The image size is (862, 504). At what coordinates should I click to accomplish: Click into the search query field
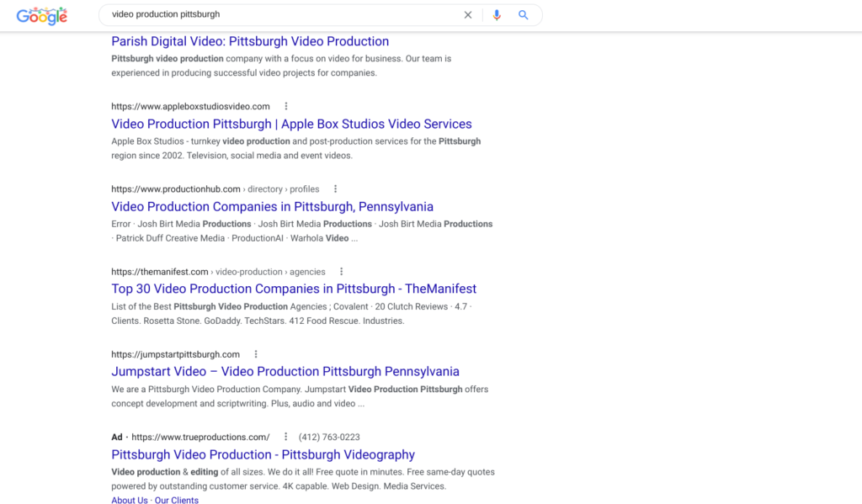(x=278, y=15)
